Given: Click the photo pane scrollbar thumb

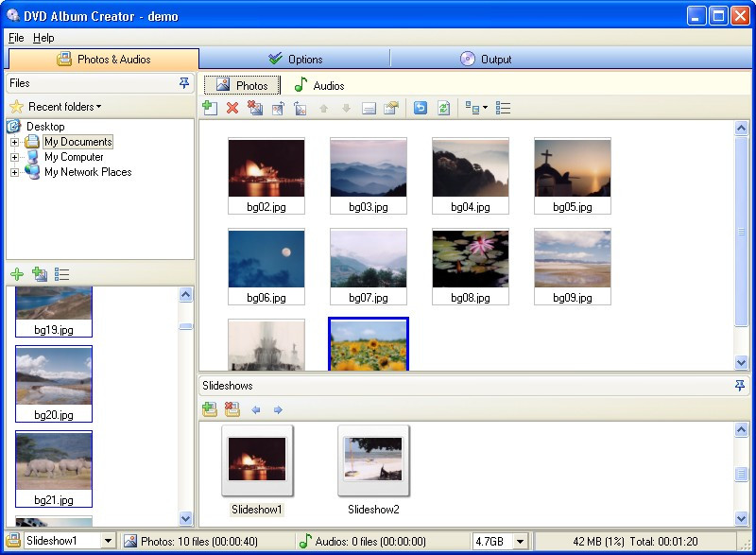Looking at the screenshot, I should click(741, 232).
